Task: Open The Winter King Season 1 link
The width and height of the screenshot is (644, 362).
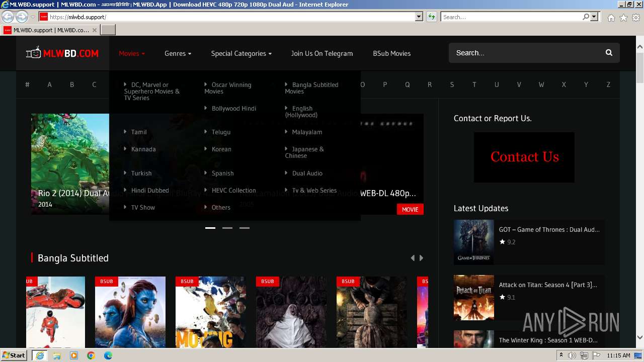Action: 548,340
